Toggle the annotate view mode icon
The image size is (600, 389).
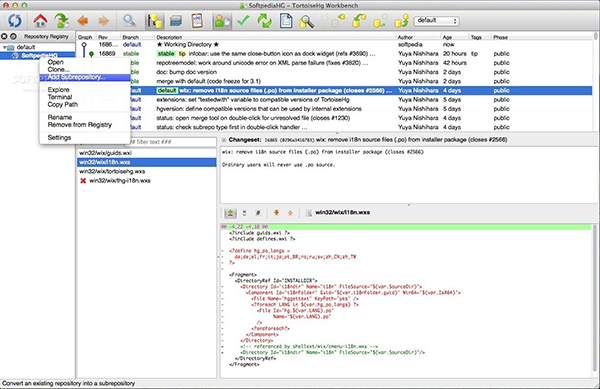point(258,213)
